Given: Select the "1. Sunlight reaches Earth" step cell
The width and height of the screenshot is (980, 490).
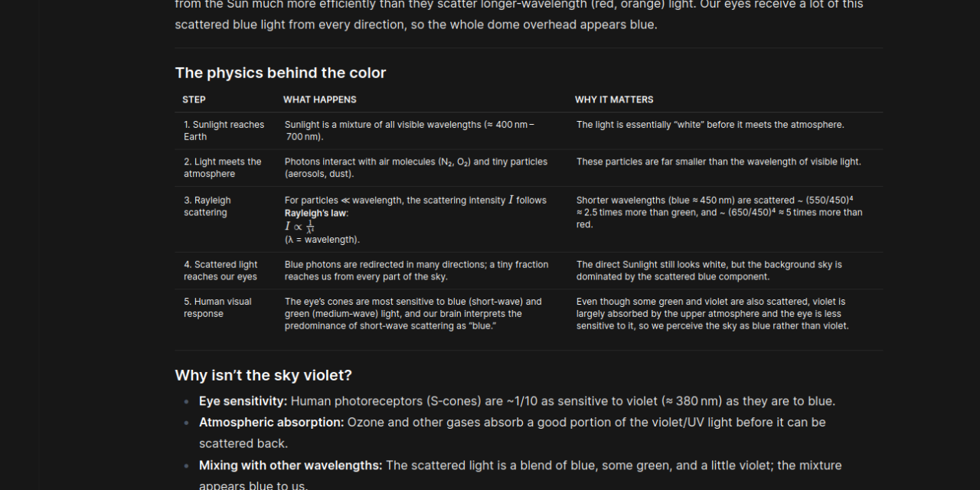Looking at the screenshot, I should click(224, 131).
